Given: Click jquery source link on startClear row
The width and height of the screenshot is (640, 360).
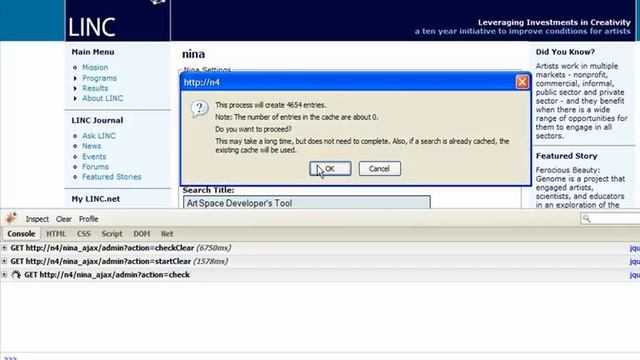Looking at the screenshot, I should tap(635, 262).
